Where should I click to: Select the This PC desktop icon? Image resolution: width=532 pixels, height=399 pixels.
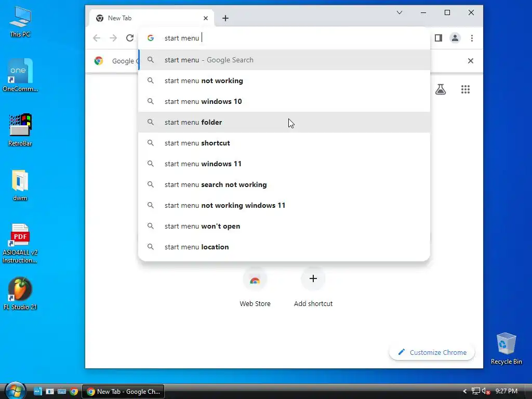click(20, 22)
